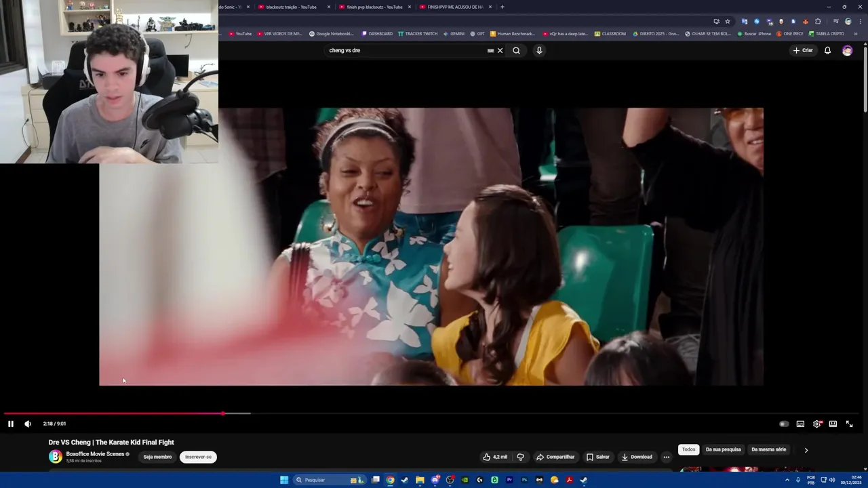
Task: Open the ONE PIECE bookmark
Action: (x=790, y=33)
